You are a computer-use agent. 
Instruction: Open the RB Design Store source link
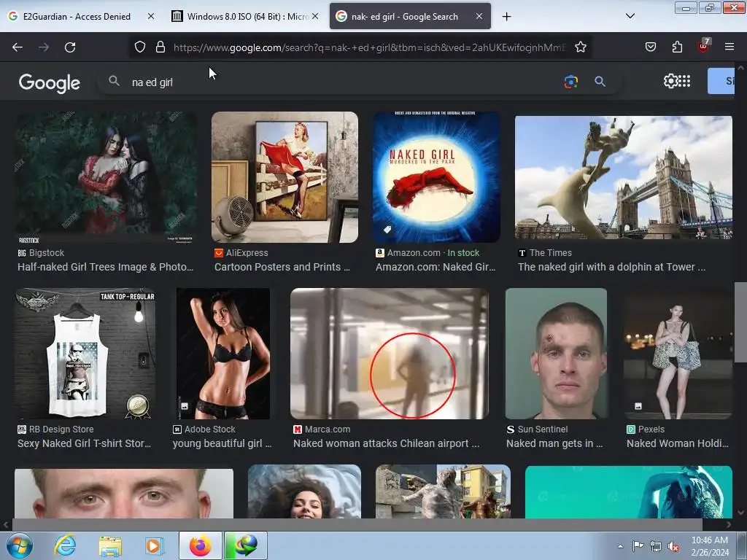pyautogui.click(x=55, y=429)
